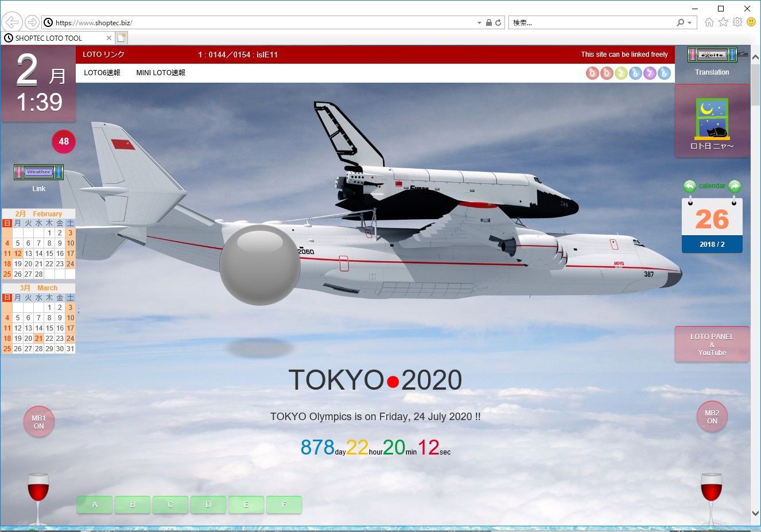Click the Excite Translation banner icon
The height and width of the screenshot is (532, 761).
[x=712, y=55]
